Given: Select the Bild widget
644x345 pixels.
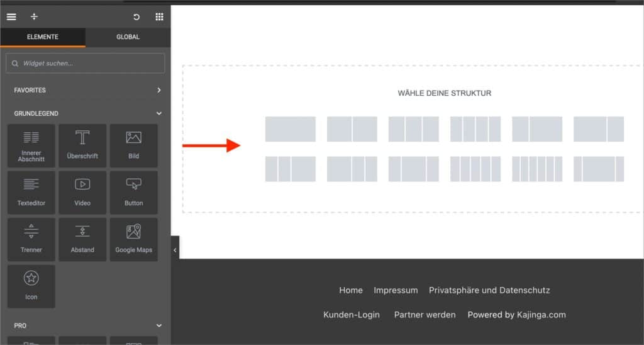Looking at the screenshot, I should [133, 146].
